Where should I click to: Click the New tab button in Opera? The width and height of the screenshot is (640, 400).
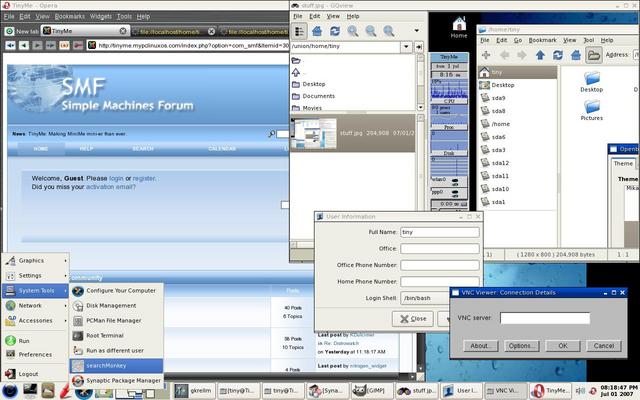click(x=21, y=31)
